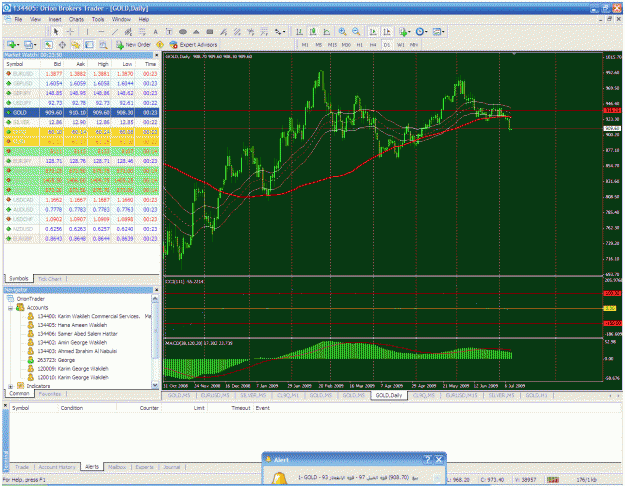Toggle chart auto scroll

[373, 32]
